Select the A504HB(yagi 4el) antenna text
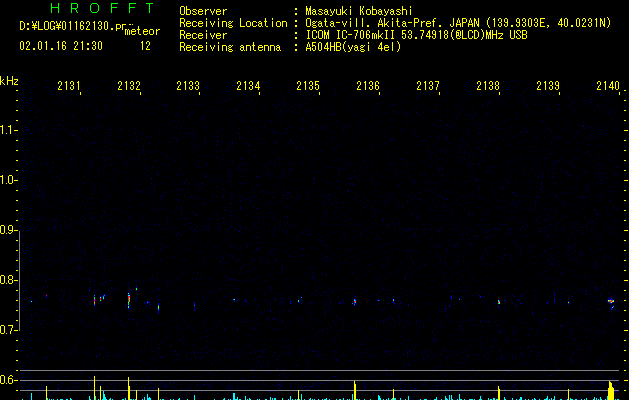This screenshot has width=629, height=400. [353, 47]
